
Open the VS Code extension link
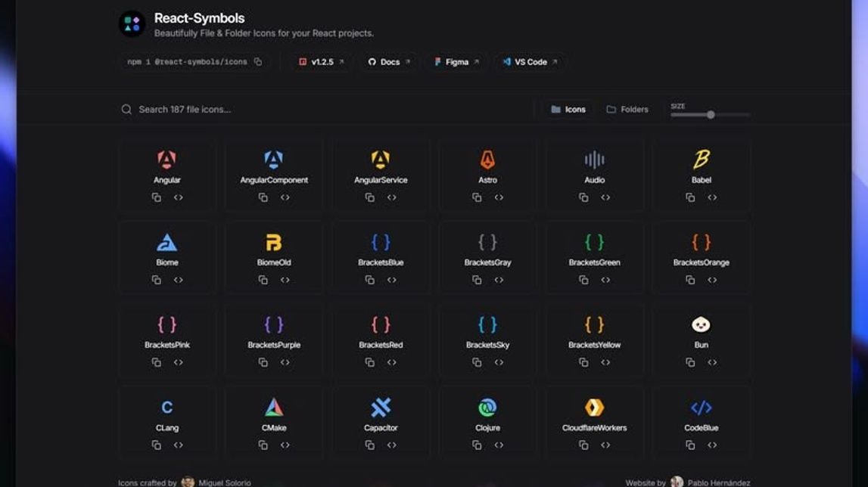click(x=530, y=62)
